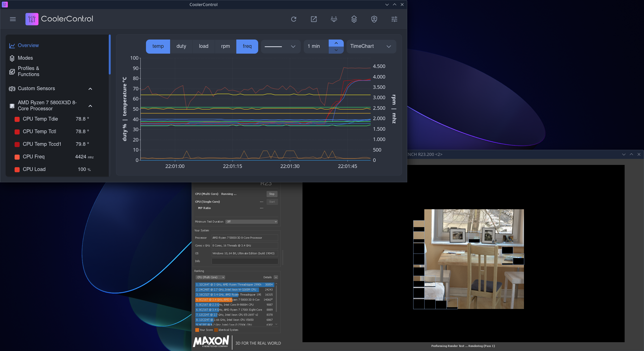644x351 pixels.
Task: Select Modes in the sidebar
Action: [25, 58]
